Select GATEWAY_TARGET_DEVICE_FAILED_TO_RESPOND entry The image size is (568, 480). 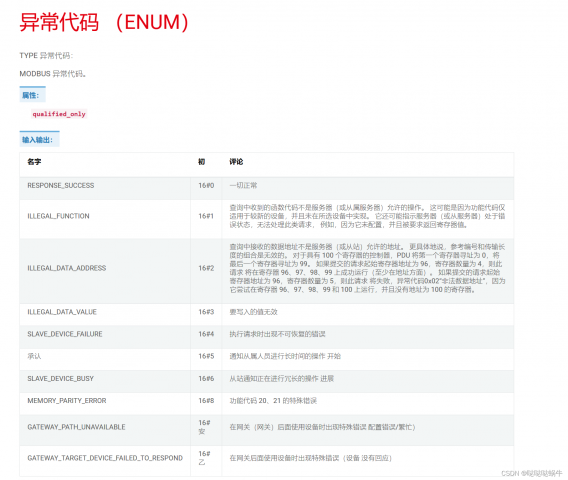105,458
